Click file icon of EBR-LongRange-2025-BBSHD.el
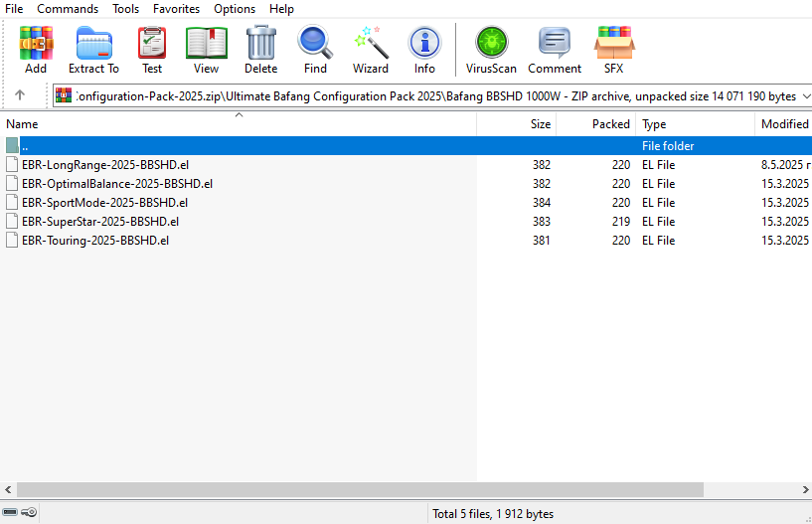Image resolution: width=812 pixels, height=524 pixels. (12, 165)
